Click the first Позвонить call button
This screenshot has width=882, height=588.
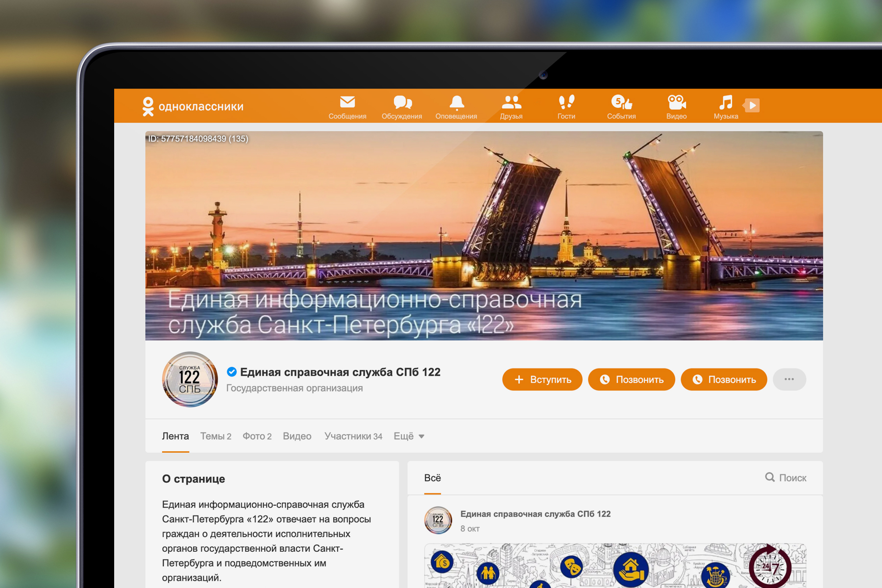631,380
